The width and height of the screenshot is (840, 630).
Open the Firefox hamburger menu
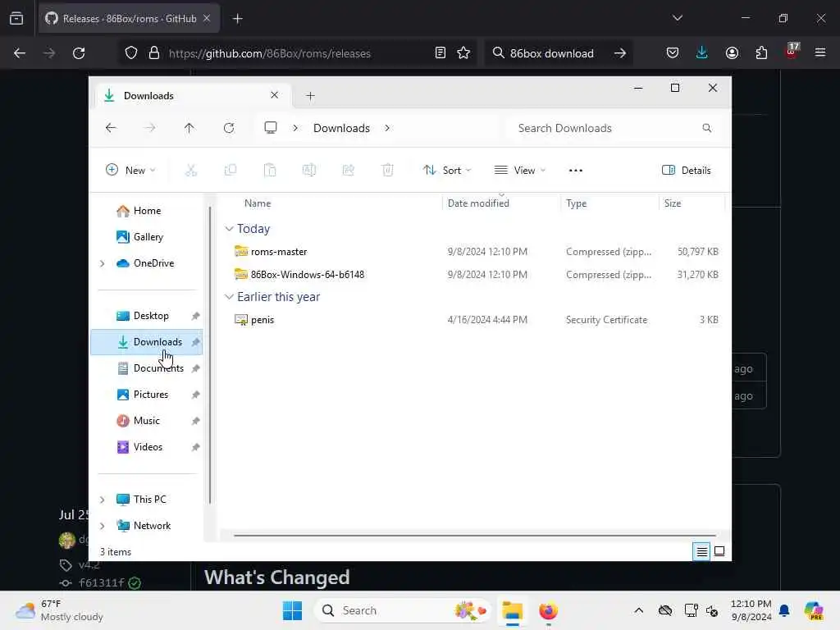819,52
